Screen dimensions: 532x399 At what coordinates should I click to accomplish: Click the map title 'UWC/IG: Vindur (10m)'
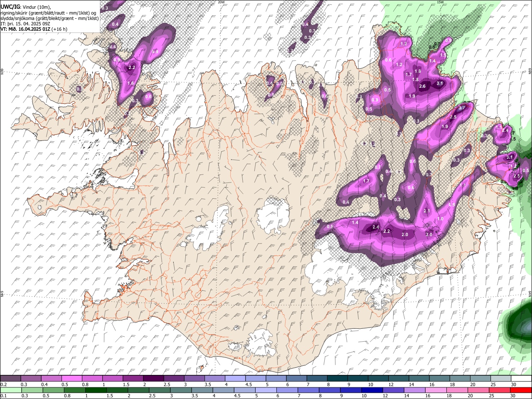(x=26, y=7)
